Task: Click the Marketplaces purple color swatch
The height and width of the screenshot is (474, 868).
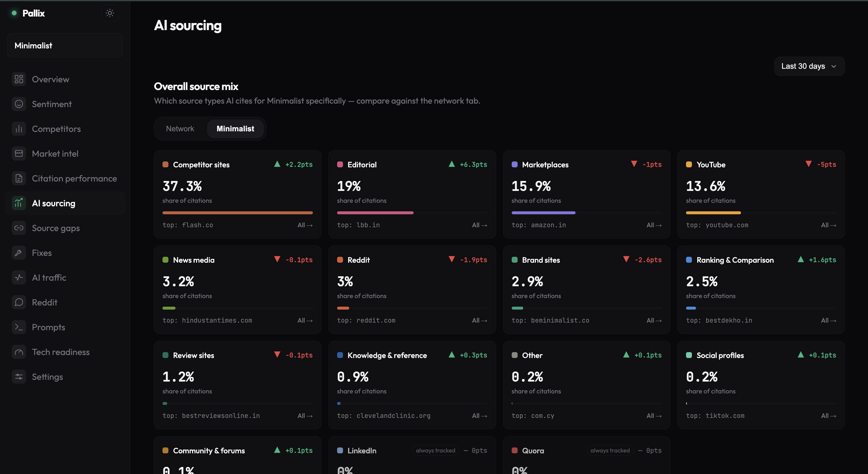Action: click(515, 165)
